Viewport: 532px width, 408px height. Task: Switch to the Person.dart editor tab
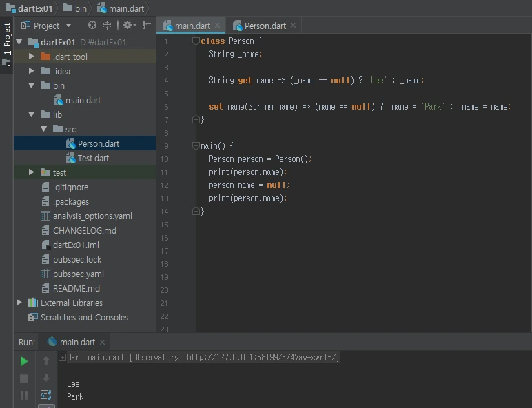tap(264, 25)
